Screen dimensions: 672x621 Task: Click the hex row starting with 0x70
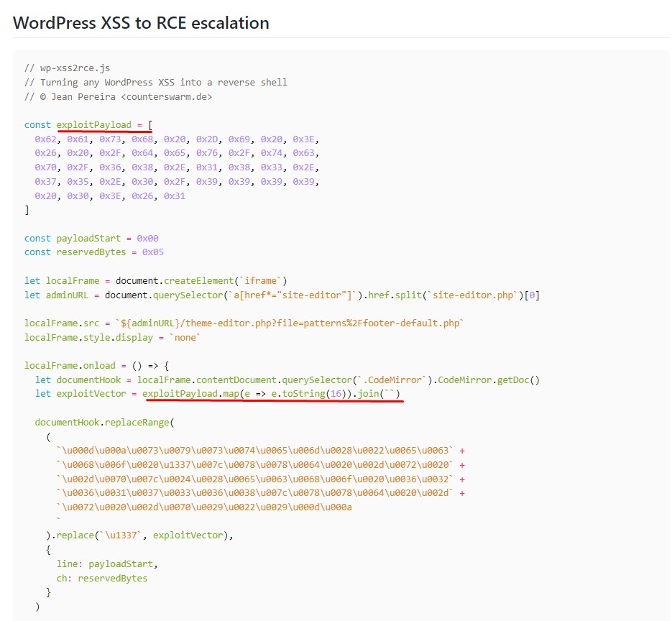pos(177,167)
